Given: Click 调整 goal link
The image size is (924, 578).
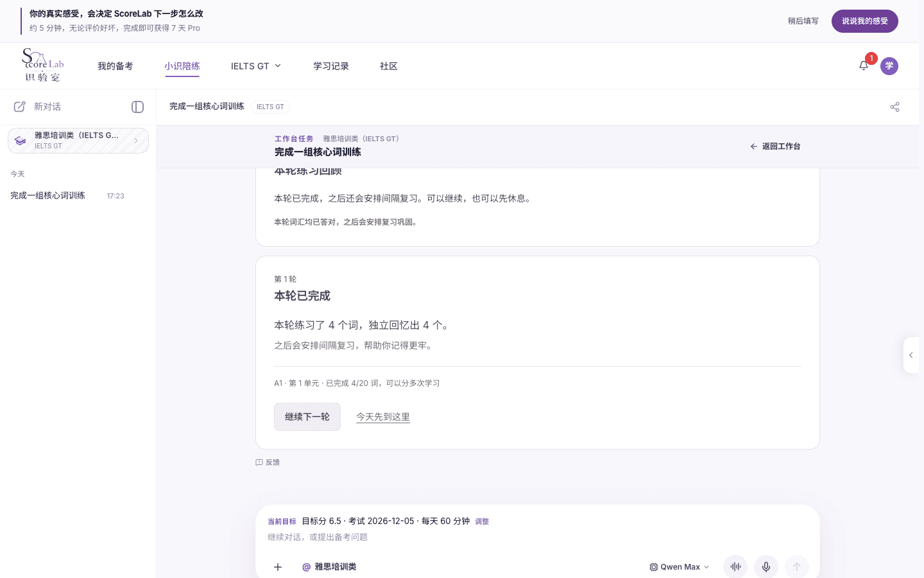Looking at the screenshot, I should coord(482,521).
